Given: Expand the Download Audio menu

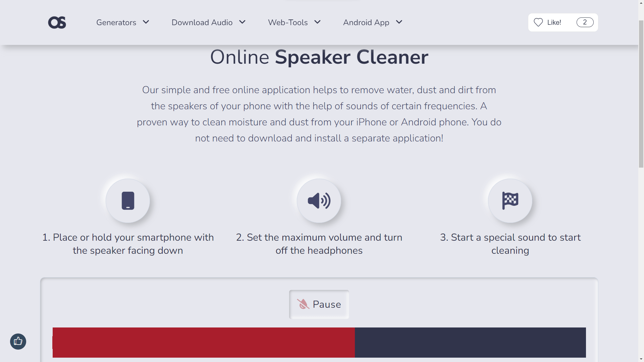Looking at the screenshot, I should point(243,22).
